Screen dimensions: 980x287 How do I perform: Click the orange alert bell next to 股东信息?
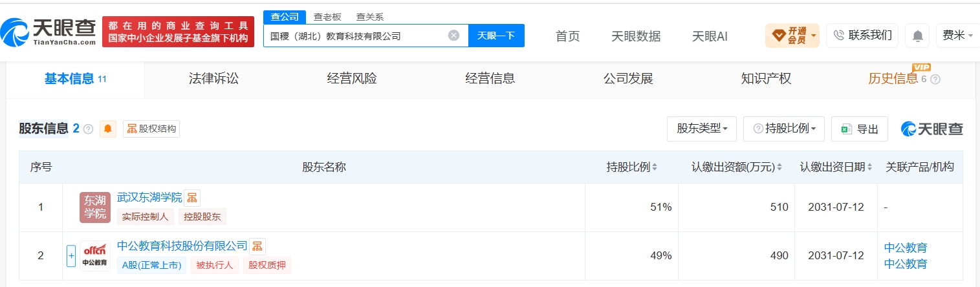click(107, 129)
